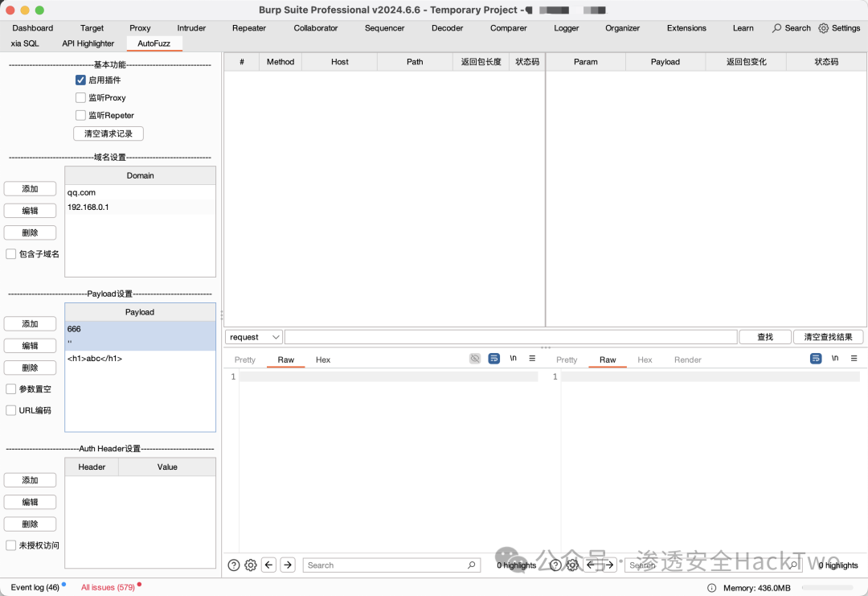Go to next search match in request
Image resolution: width=868 pixels, height=596 pixels.
coord(288,565)
